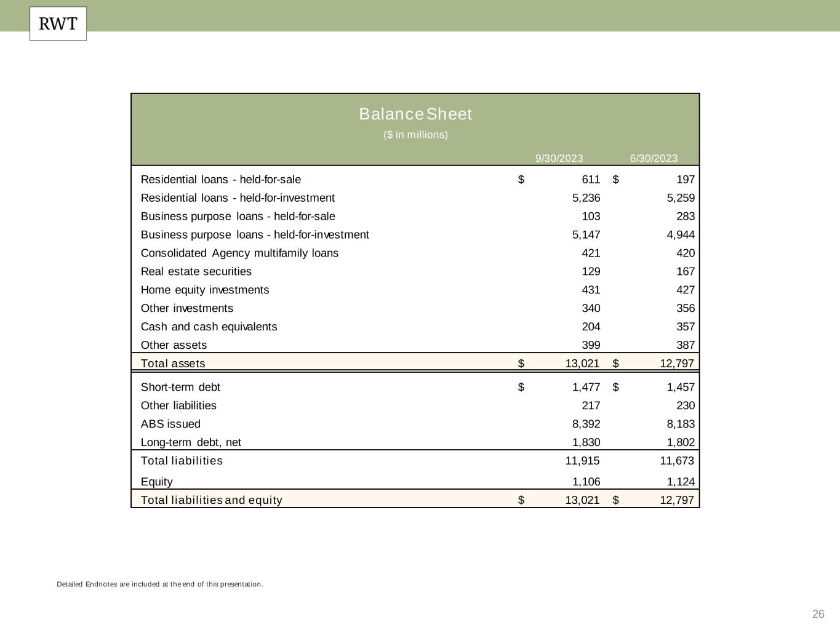The height and width of the screenshot is (630, 840).
Task: Select the 9/30/2023 column header
Action: pyautogui.click(x=559, y=158)
